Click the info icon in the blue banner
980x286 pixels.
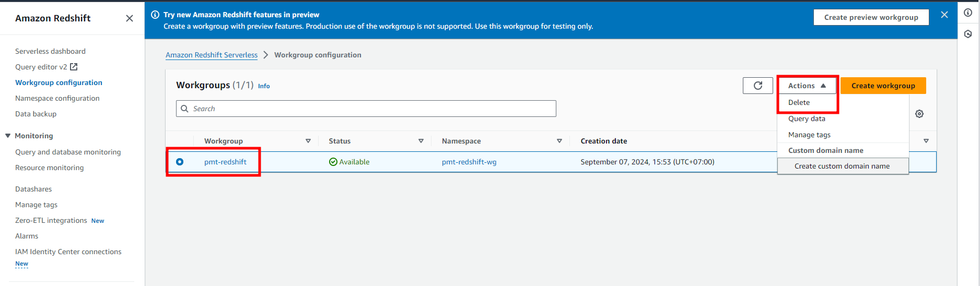pos(155,15)
